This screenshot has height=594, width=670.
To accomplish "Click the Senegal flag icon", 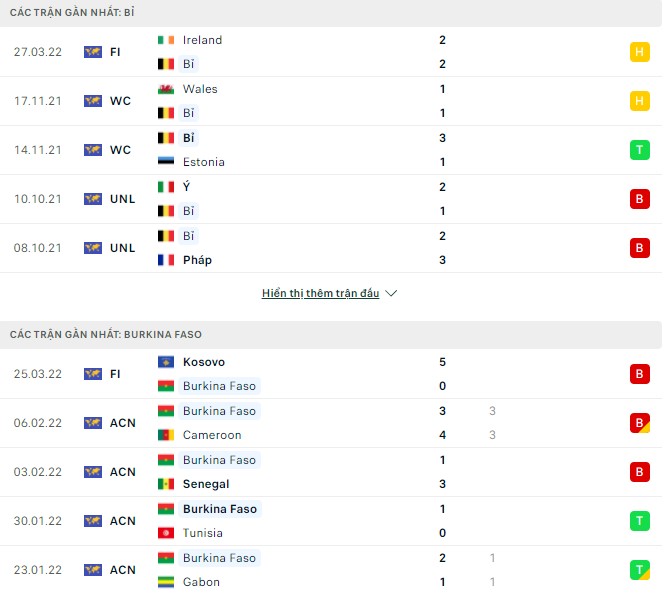I will [166, 484].
